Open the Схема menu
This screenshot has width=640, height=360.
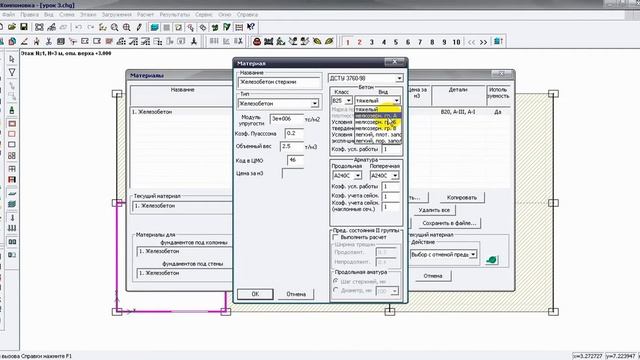pos(67,15)
